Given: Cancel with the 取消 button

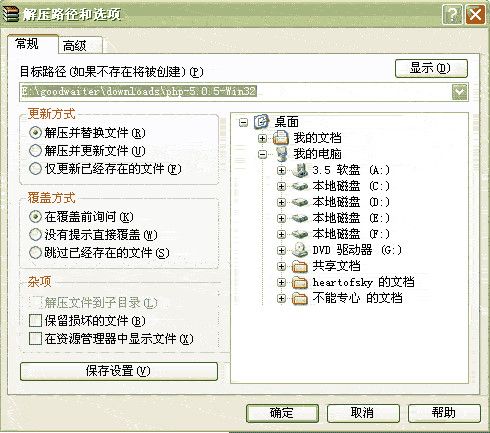Looking at the screenshot, I should 363,413.
